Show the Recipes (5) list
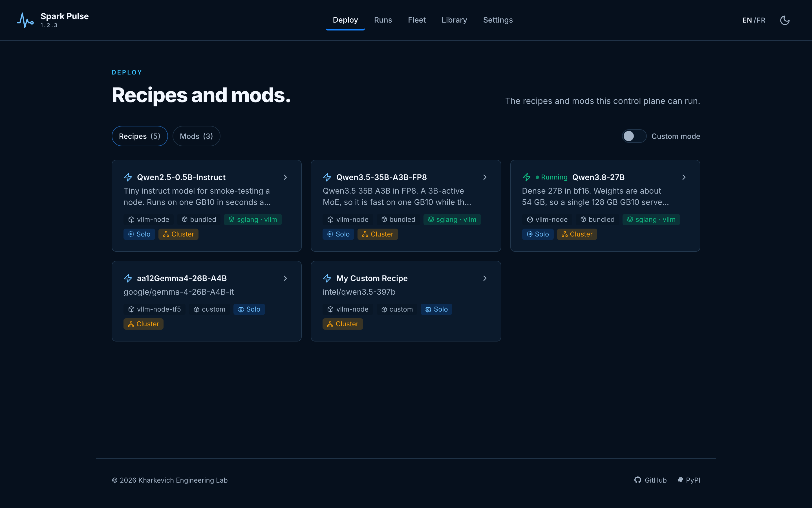Viewport: 812px width, 508px height. [x=140, y=136]
